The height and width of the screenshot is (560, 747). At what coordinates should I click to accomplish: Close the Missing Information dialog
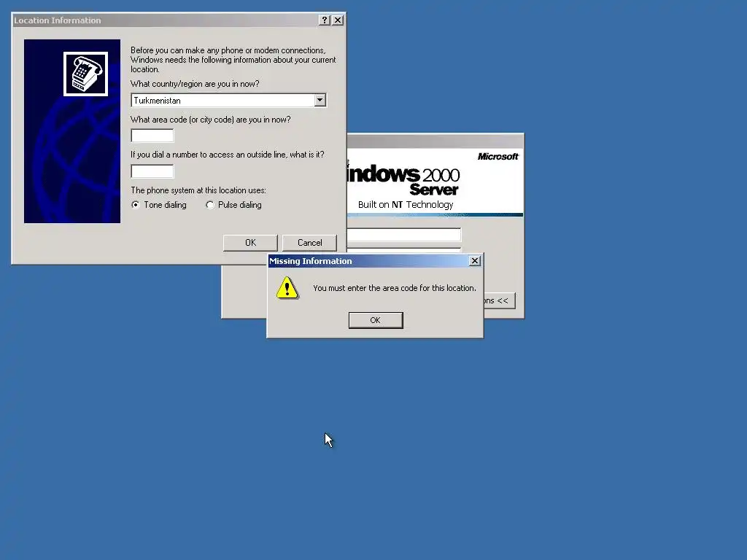[474, 261]
